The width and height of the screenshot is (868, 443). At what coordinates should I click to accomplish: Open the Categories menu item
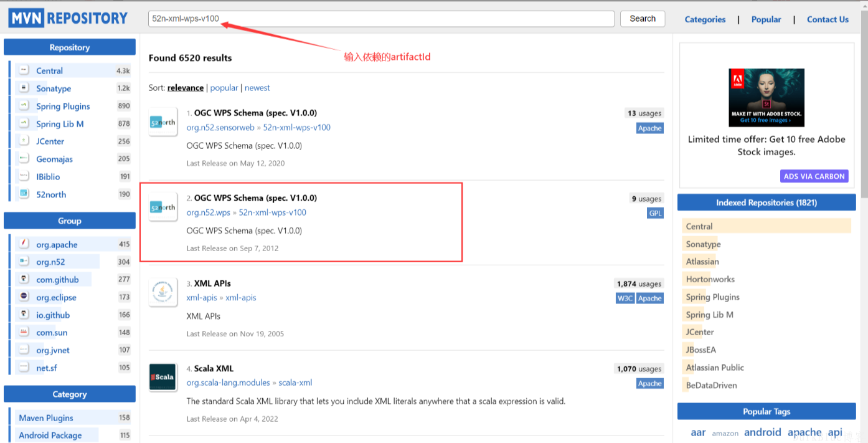tap(705, 19)
